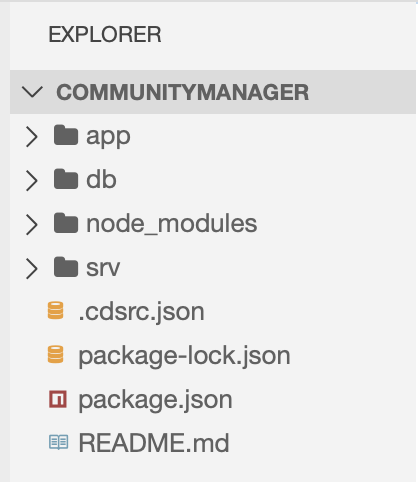
Task: Expand the app folder chevron
Action: pos(32,136)
